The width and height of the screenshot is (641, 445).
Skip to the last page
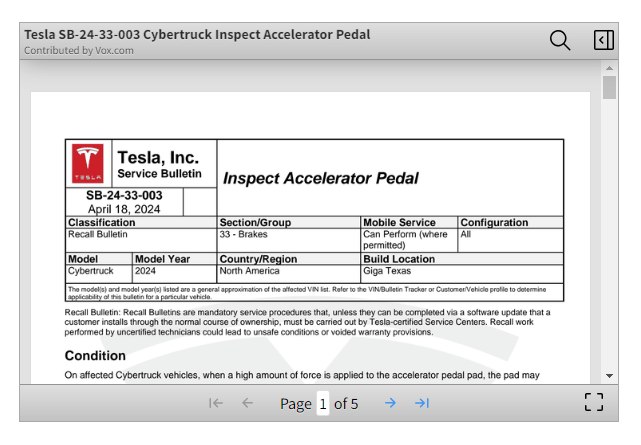(x=422, y=403)
